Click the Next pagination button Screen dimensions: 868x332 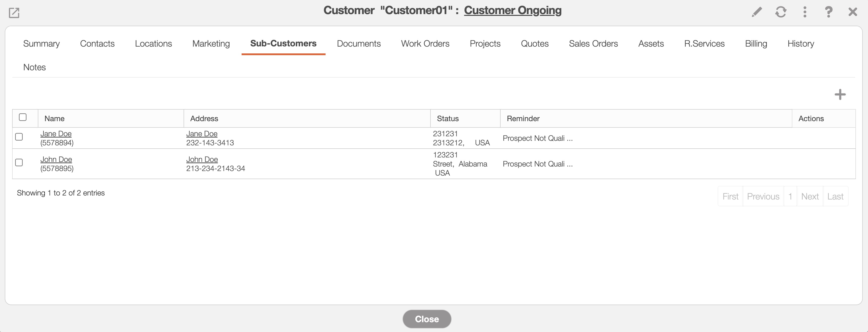pos(809,196)
